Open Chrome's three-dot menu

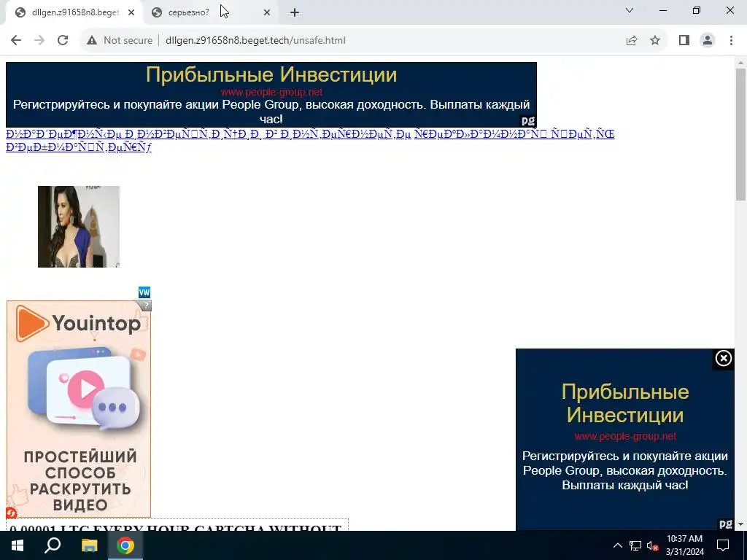point(731,41)
